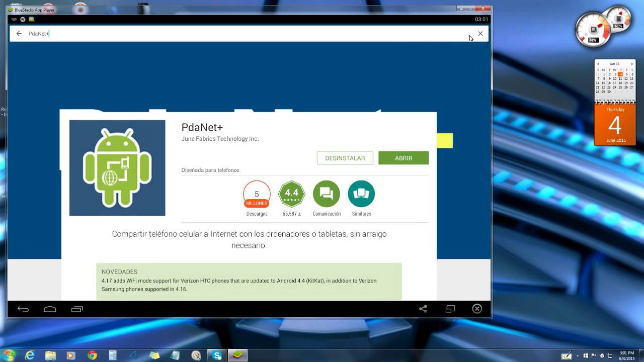The width and height of the screenshot is (644, 362).
Task: Tap the Android recent apps button
Action: click(77, 309)
